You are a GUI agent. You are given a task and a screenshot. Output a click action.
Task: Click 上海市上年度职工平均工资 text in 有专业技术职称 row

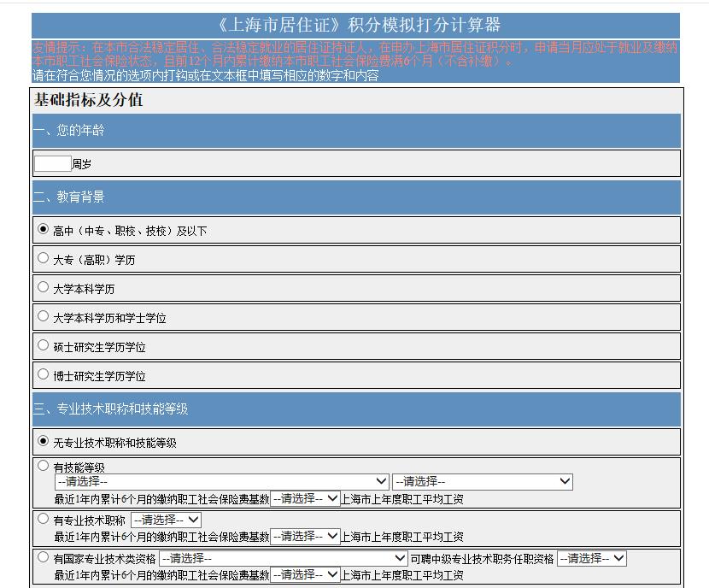click(402, 538)
